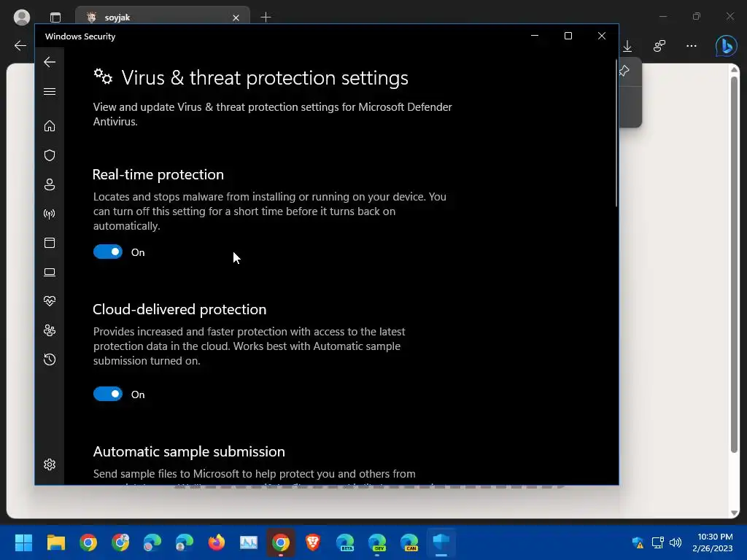The image size is (747, 560).
Task: Open the Bing sidebar button
Action: click(x=726, y=46)
